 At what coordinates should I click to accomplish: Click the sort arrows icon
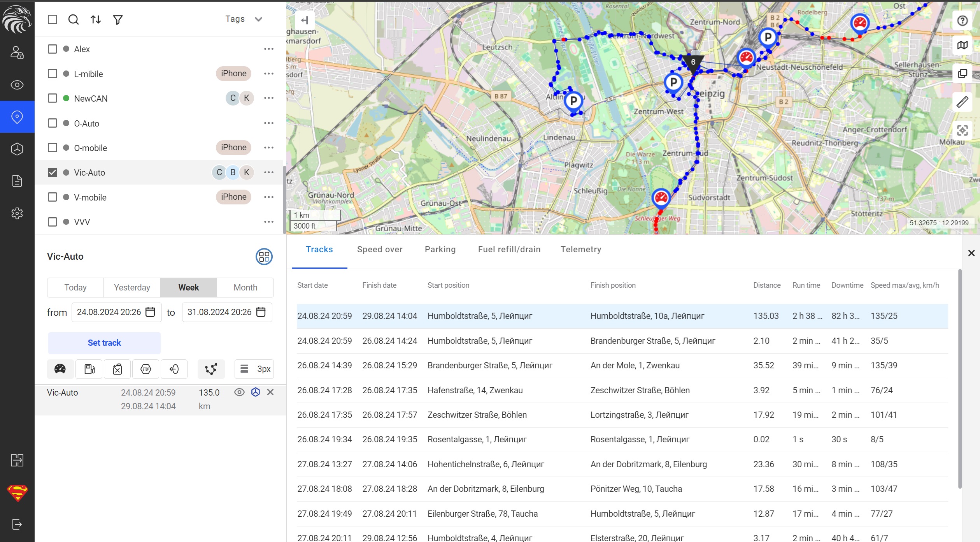[96, 19]
